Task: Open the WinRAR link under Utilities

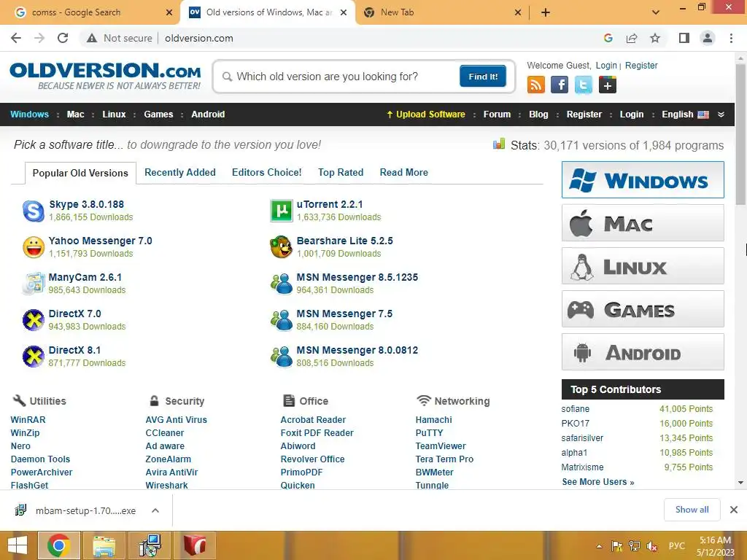Action: (x=28, y=419)
